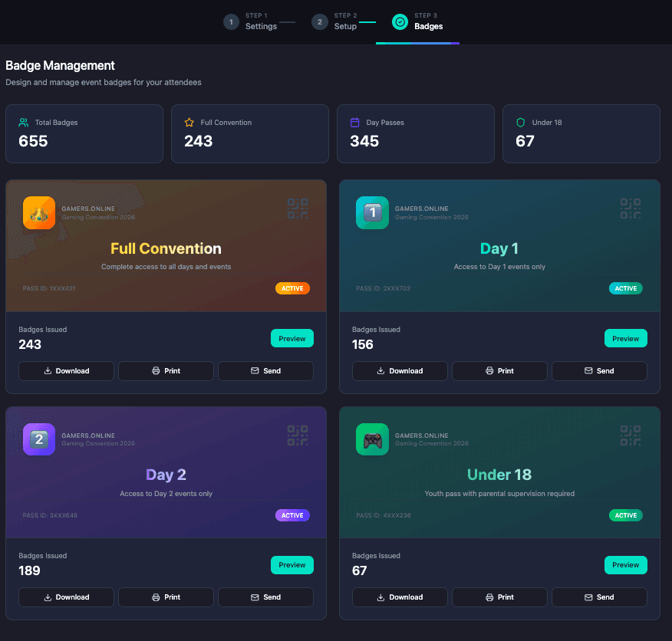Screen dimensions: 672x641
Task: Click the Full Convention 243 stat value
Action: tap(199, 141)
